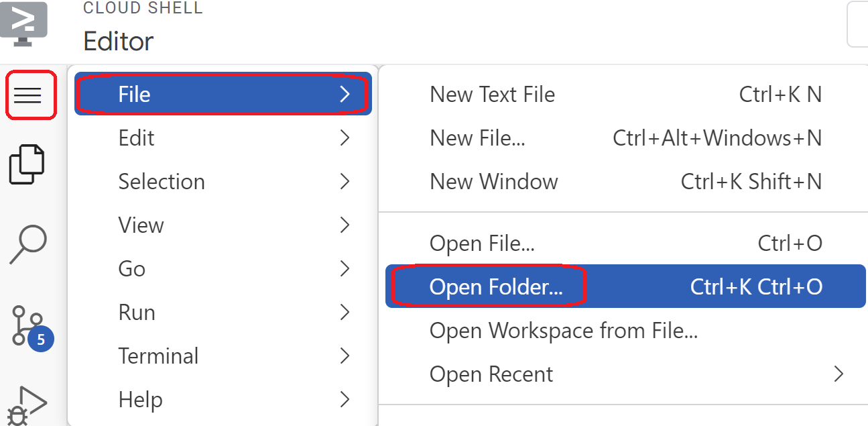Image resolution: width=868 pixels, height=426 pixels.
Task: Choose New Text File
Action: click(492, 95)
